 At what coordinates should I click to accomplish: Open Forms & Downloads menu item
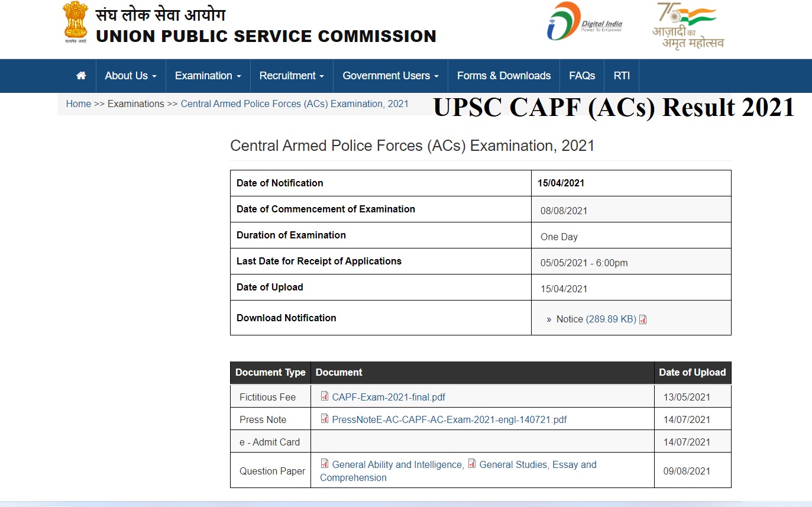(504, 76)
